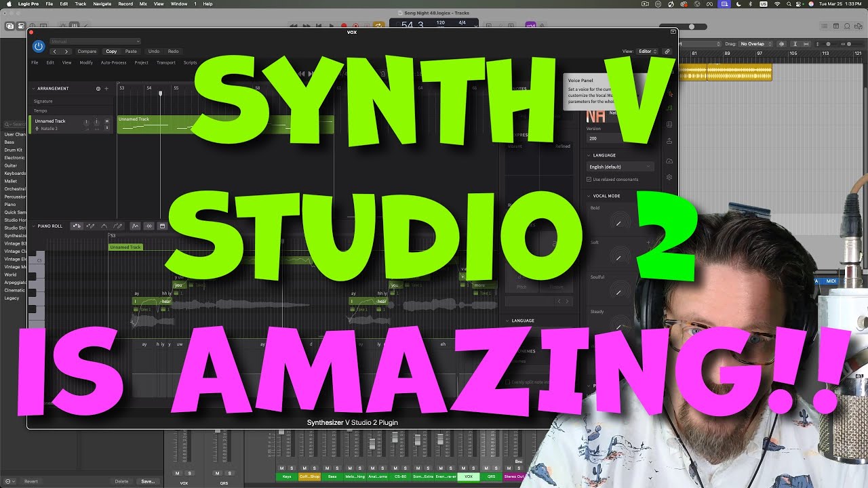
Task: Click the Compare button
Action: (x=87, y=51)
